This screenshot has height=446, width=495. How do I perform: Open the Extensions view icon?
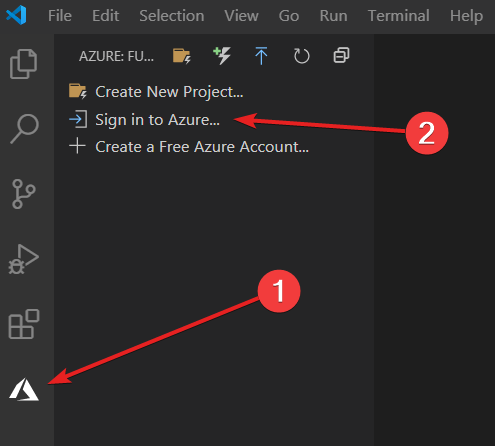[24, 324]
